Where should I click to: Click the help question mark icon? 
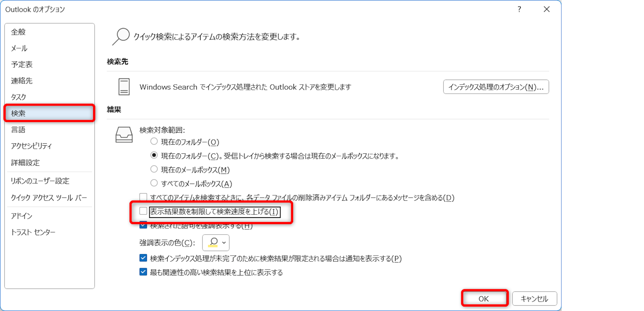[x=519, y=9]
